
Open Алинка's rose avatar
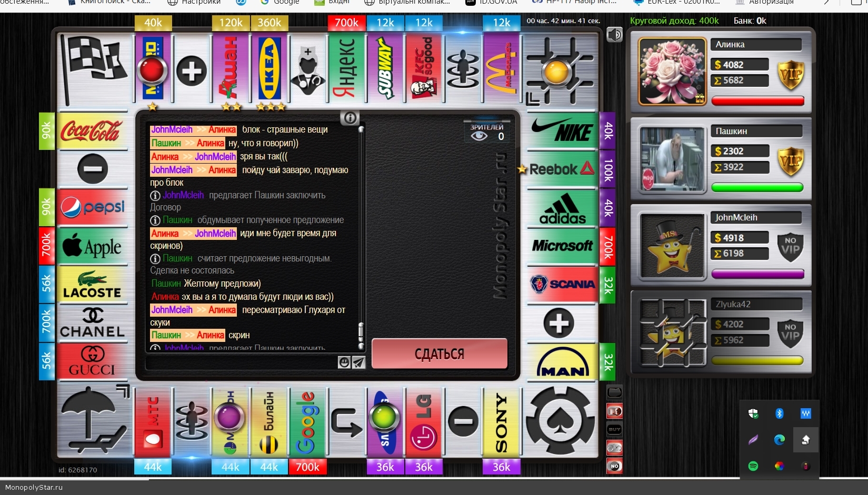click(672, 72)
